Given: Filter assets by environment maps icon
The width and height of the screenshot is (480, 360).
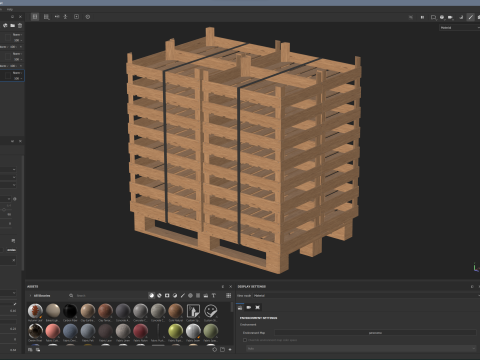Looking at the screenshot, I should tap(206, 295).
